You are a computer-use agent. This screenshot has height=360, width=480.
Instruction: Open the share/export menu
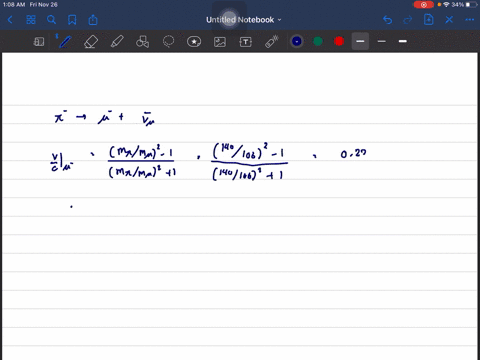tap(93, 20)
